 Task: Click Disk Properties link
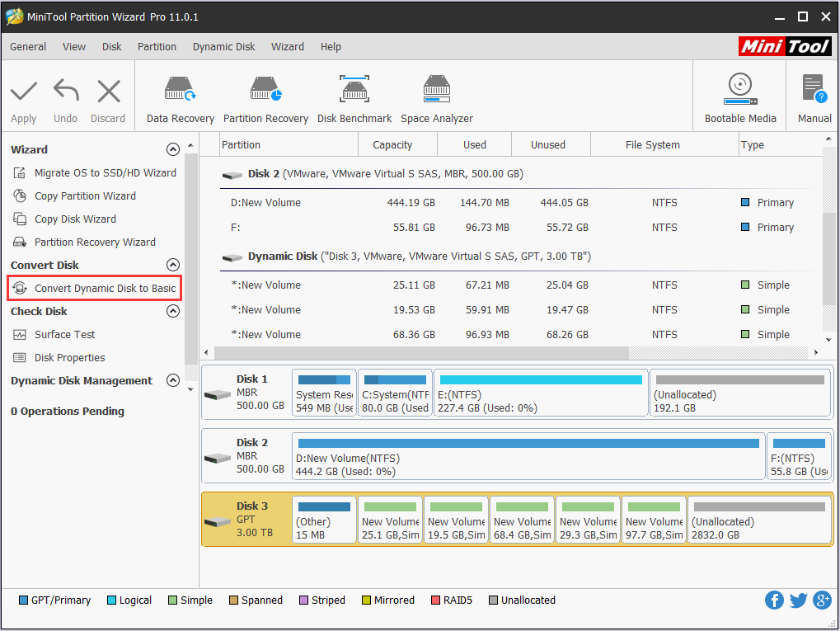tap(69, 358)
